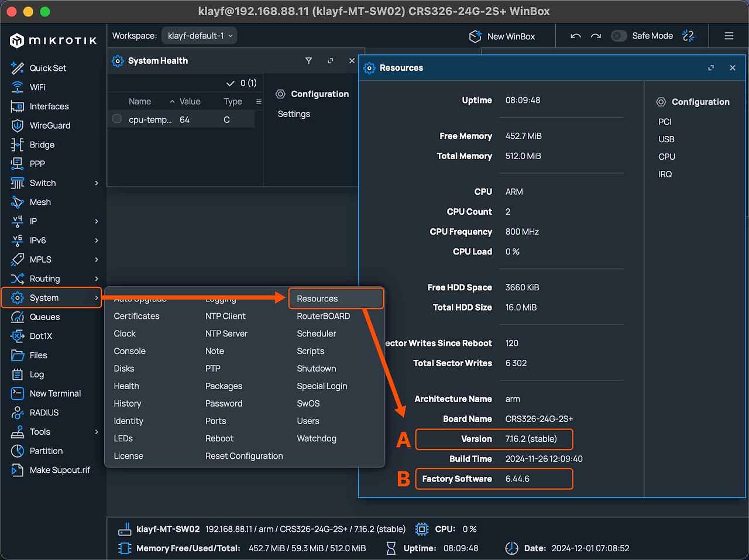Click the redo arrow in top toolbar
749x560 pixels.
click(596, 36)
